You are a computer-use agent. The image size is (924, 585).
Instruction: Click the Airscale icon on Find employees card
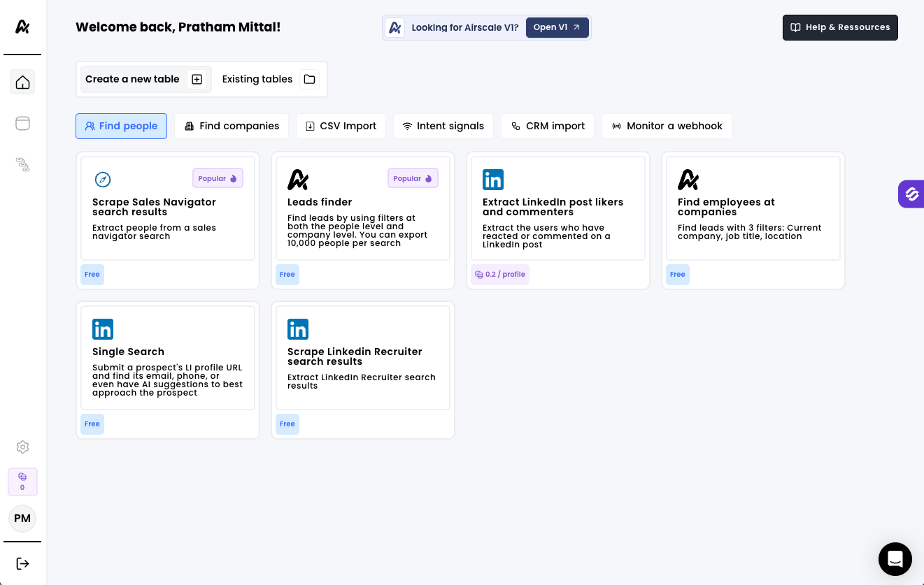click(688, 180)
